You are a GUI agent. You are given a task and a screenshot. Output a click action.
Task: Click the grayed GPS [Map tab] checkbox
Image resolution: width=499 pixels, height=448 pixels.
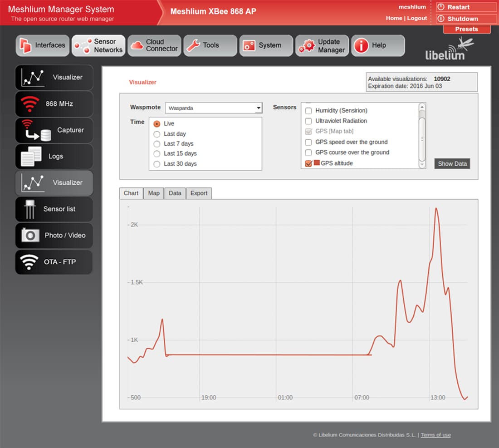[308, 132]
